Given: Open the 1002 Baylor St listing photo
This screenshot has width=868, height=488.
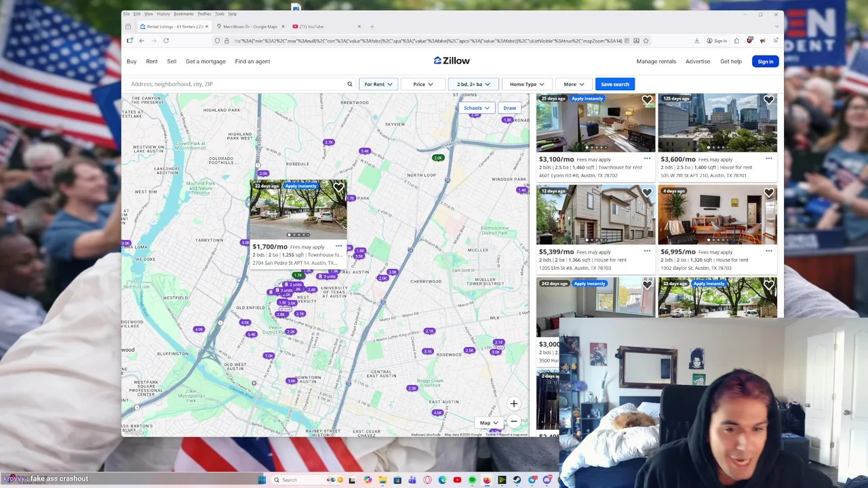Looking at the screenshot, I should [x=717, y=215].
